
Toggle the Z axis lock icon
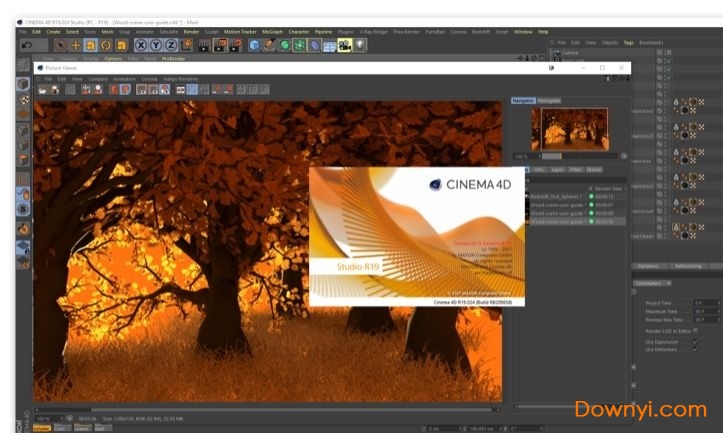(171, 45)
